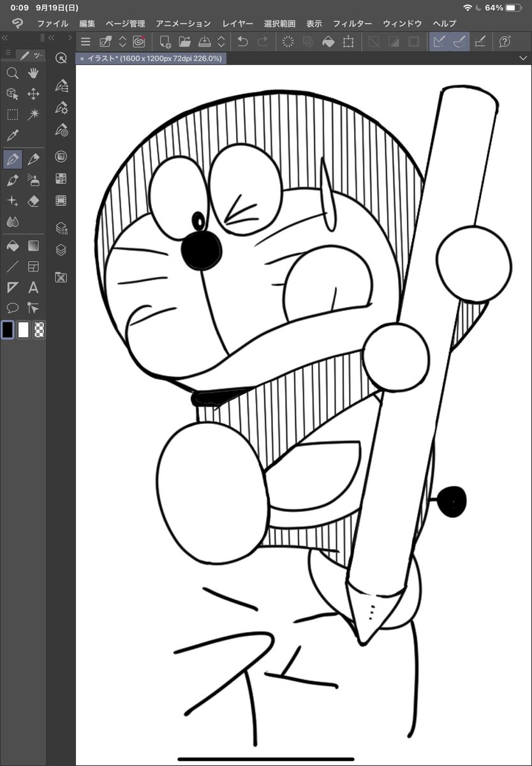Toggle Snap to Ruler
532x766 pixels.
pos(439,42)
